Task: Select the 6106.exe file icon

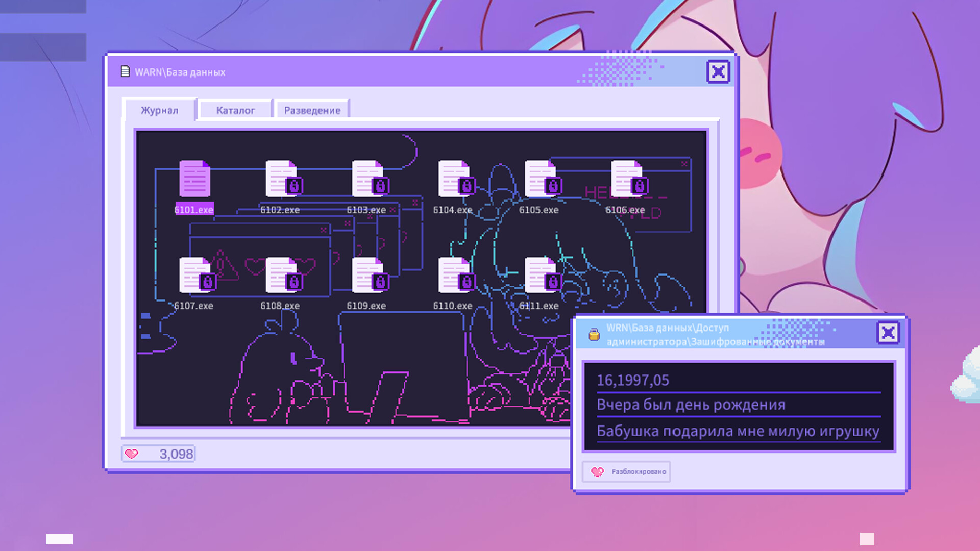Action: point(626,179)
